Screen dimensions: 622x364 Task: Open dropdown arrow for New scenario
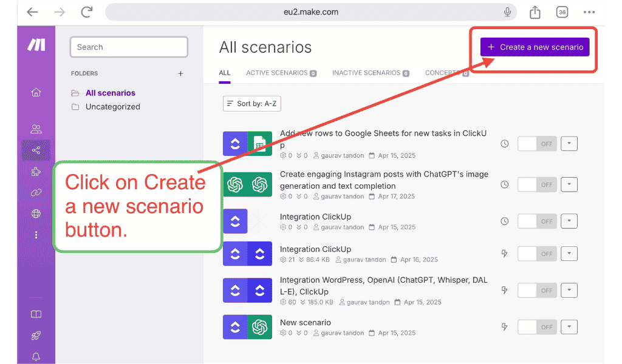tap(569, 327)
